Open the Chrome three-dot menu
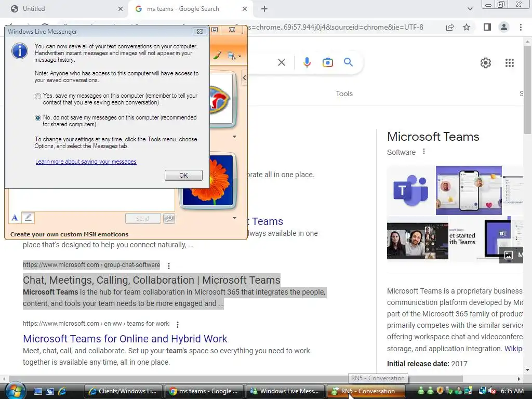The height and width of the screenshot is (399, 532). [521, 27]
